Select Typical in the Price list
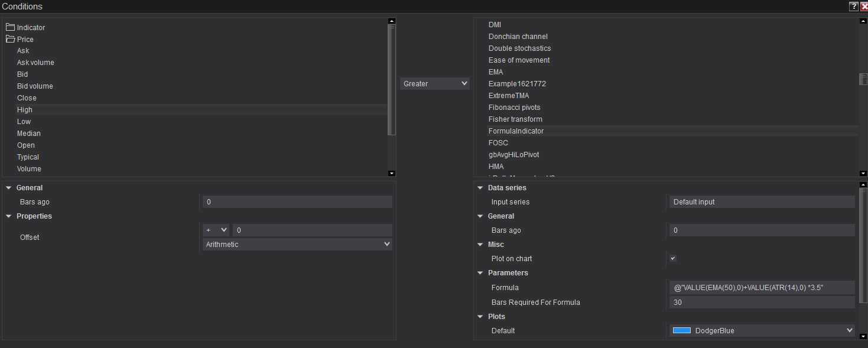Image resolution: width=868 pixels, height=348 pixels. pos(28,157)
